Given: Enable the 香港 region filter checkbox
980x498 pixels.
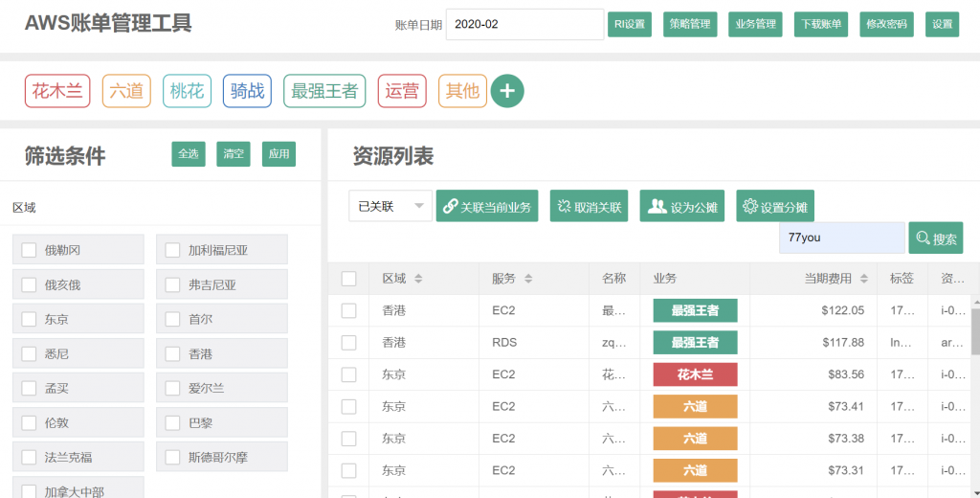Looking at the screenshot, I should [172, 353].
